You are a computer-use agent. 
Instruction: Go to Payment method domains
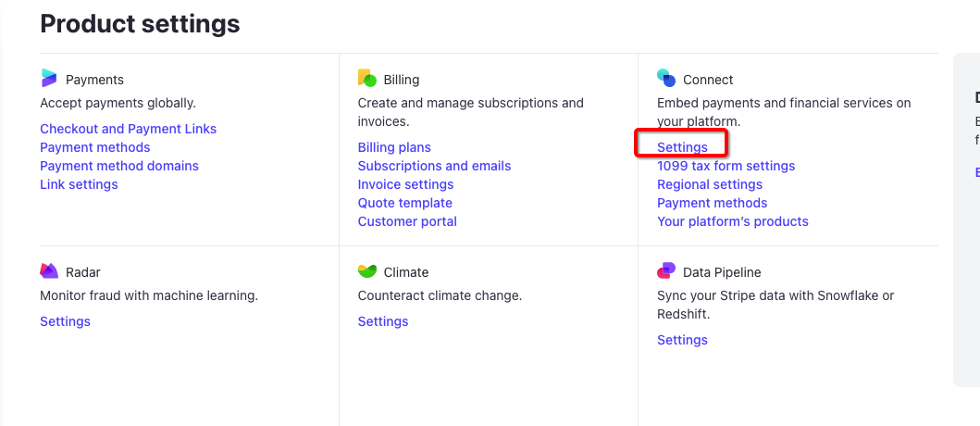(x=118, y=166)
